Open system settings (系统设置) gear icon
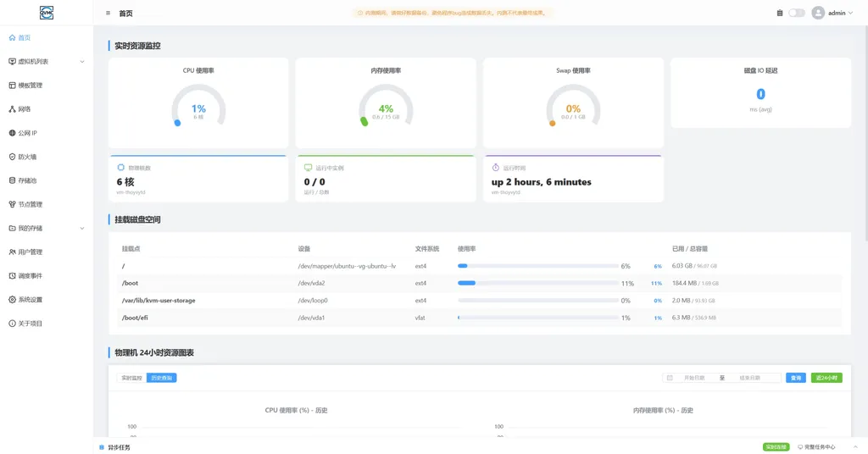The height and width of the screenshot is (454, 868). [x=12, y=299]
